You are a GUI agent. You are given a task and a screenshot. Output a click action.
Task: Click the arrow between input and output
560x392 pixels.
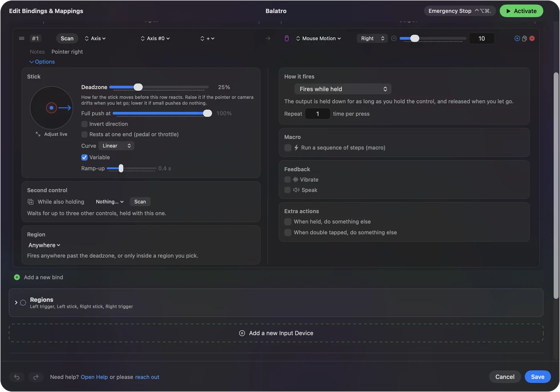pos(268,38)
